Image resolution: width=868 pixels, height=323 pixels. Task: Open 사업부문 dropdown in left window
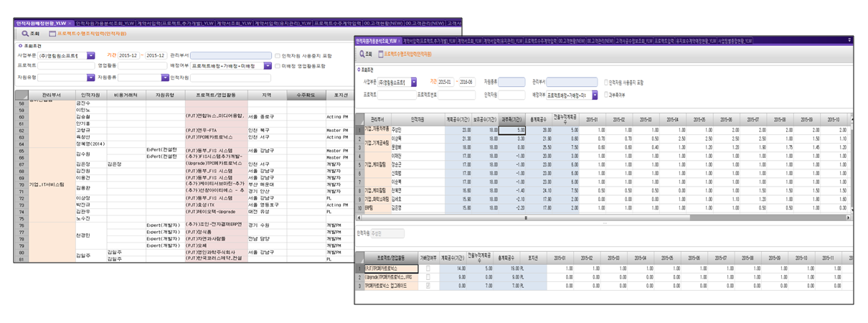pyautogui.click(x=91, y=55)
